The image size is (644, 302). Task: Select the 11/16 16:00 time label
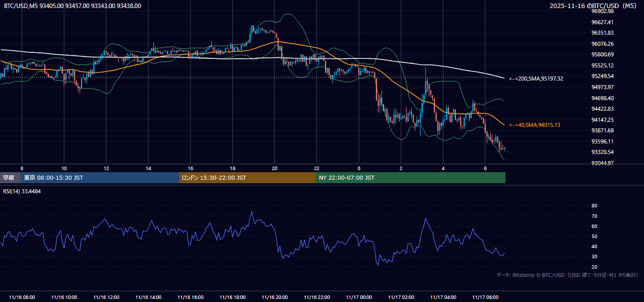[190, 297]
